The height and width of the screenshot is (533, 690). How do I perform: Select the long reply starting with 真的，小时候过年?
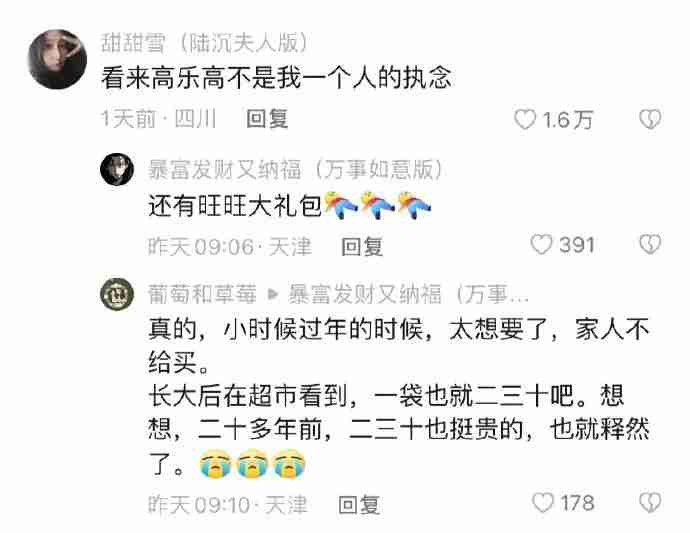pos(399,396)
